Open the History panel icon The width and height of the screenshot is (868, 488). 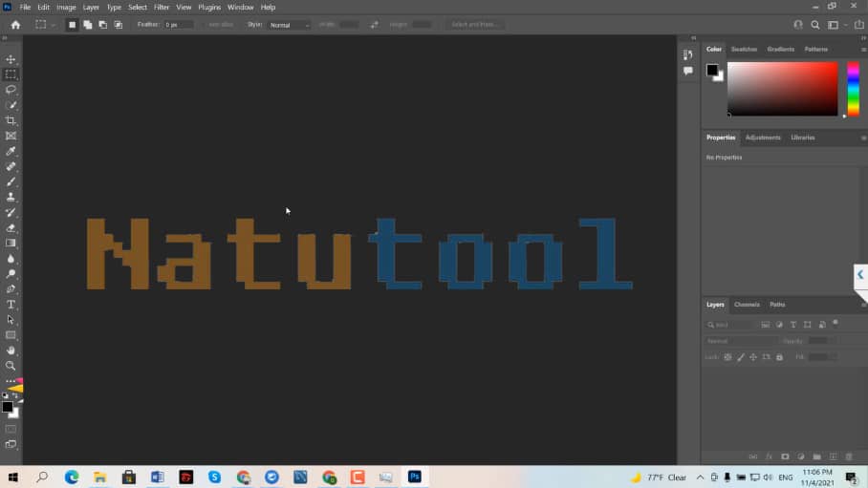pos(687,54)
